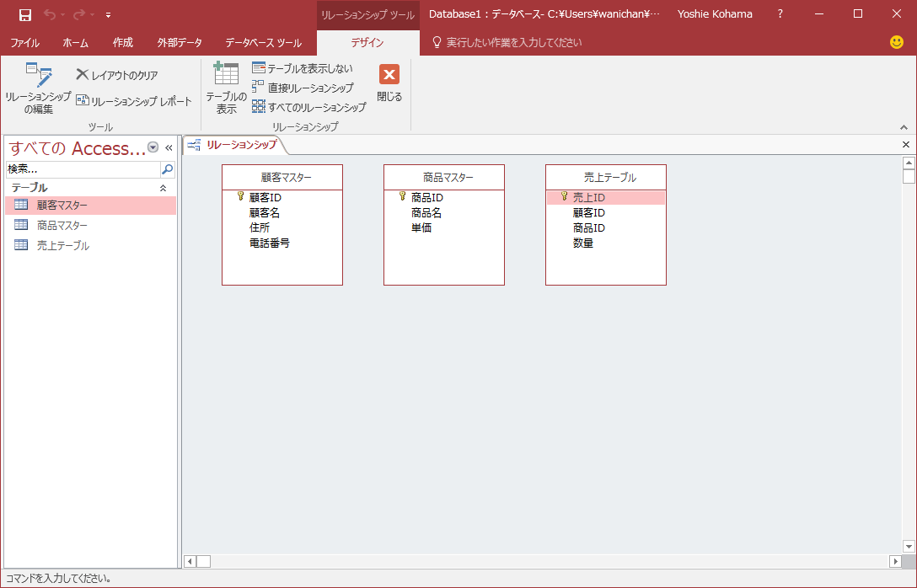This screenshot has width=917, height=588.
Task: Click the horizontal scrollbar right arrow
Action: tap(895, 562)
